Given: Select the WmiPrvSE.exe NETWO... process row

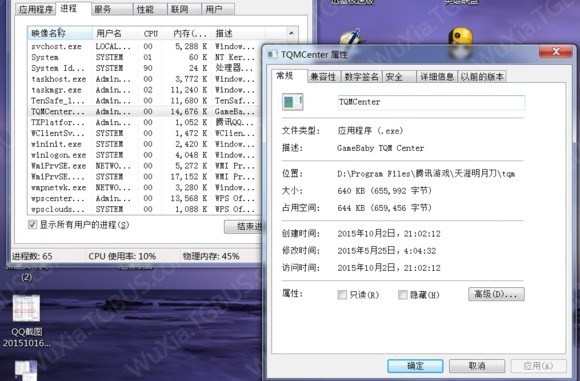Looking at the screenshot, I should [x=144, y=166].
